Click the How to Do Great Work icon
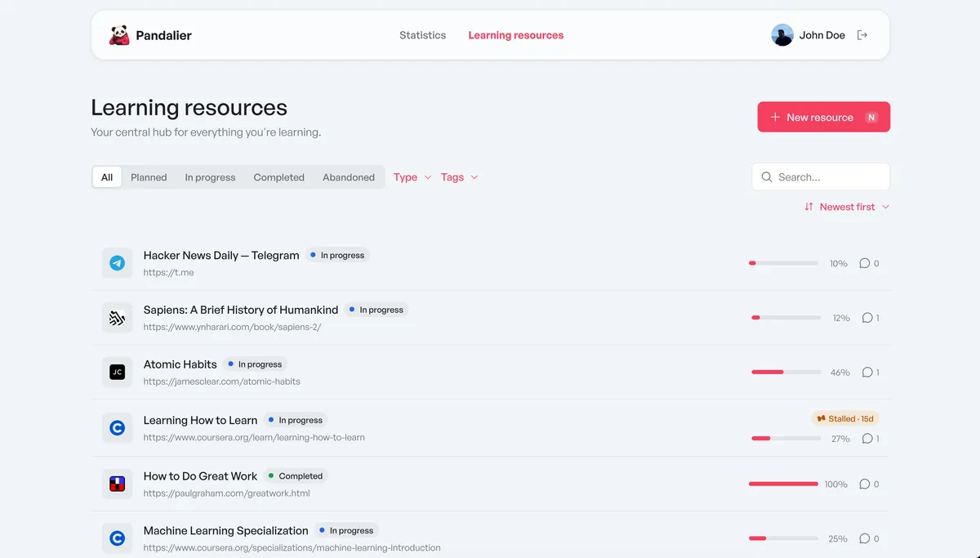The image size is (980, 558). (117, 484)
